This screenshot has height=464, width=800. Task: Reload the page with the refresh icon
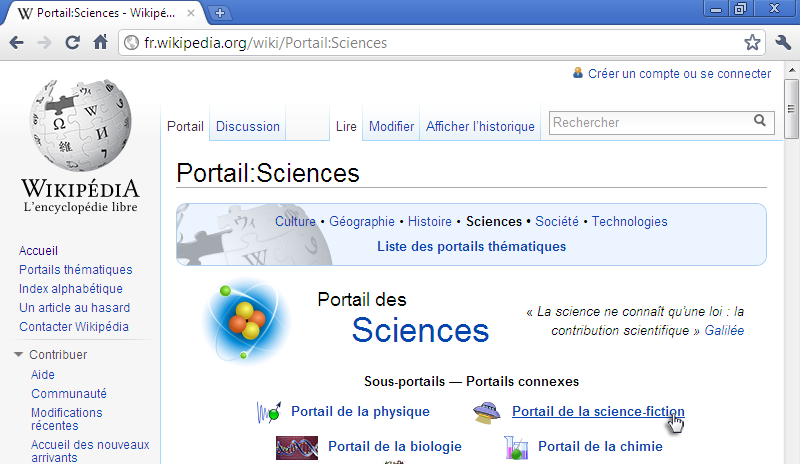(72, 43)
